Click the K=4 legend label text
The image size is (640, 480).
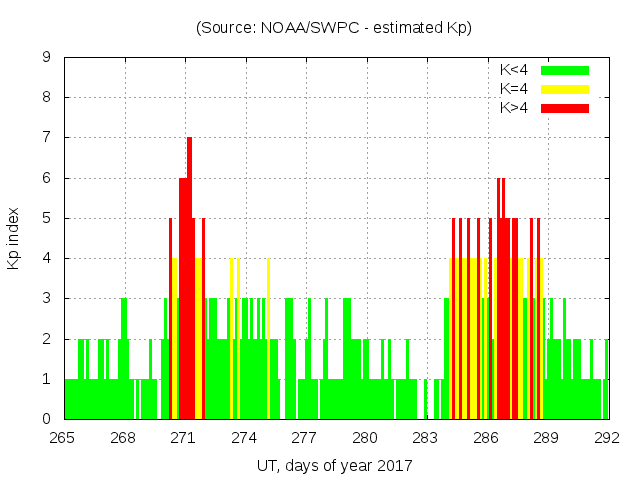514,89
